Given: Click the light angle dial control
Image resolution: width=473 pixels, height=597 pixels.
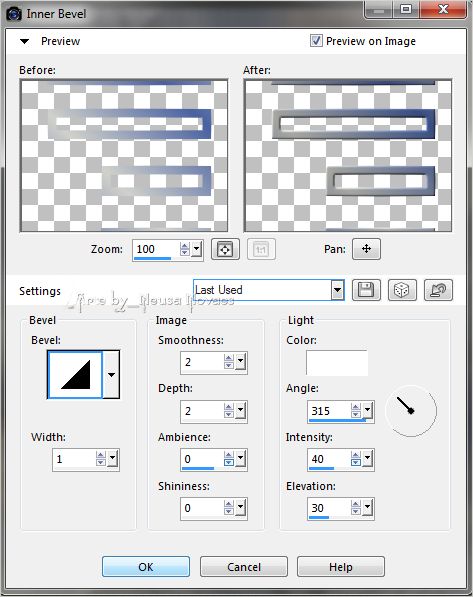Looking at the screenshot, I should click(x=411, y=410).
